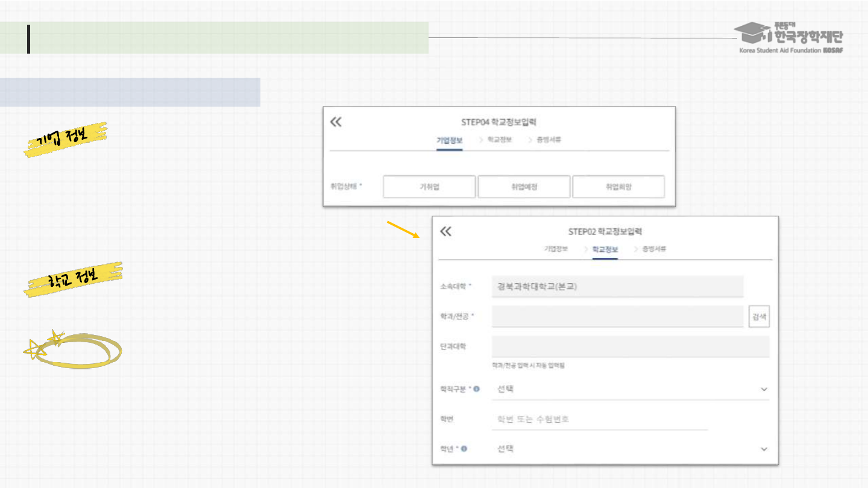Click the back arrows in STEP04 panel
This screenshot has height=488, width=868.
click(x=336, y=122)
